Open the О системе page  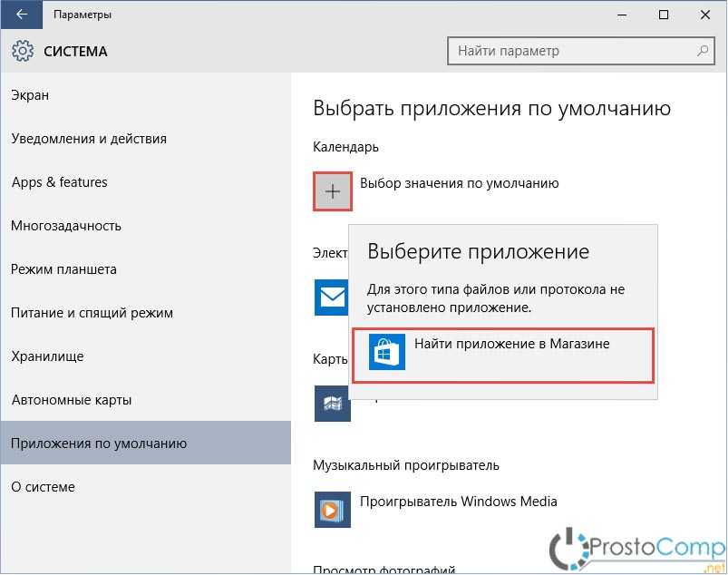pyautogui.click(x=43, y=487)
